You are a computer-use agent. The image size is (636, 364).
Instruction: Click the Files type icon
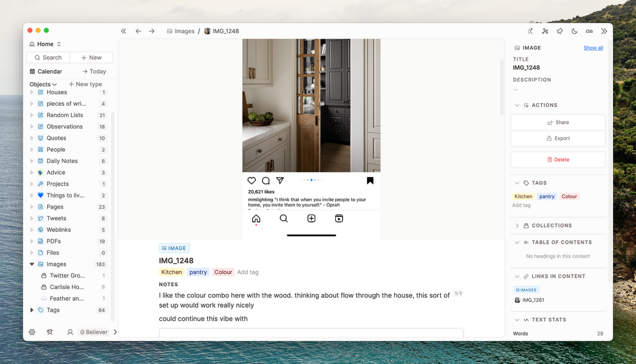tap(41, 253)
